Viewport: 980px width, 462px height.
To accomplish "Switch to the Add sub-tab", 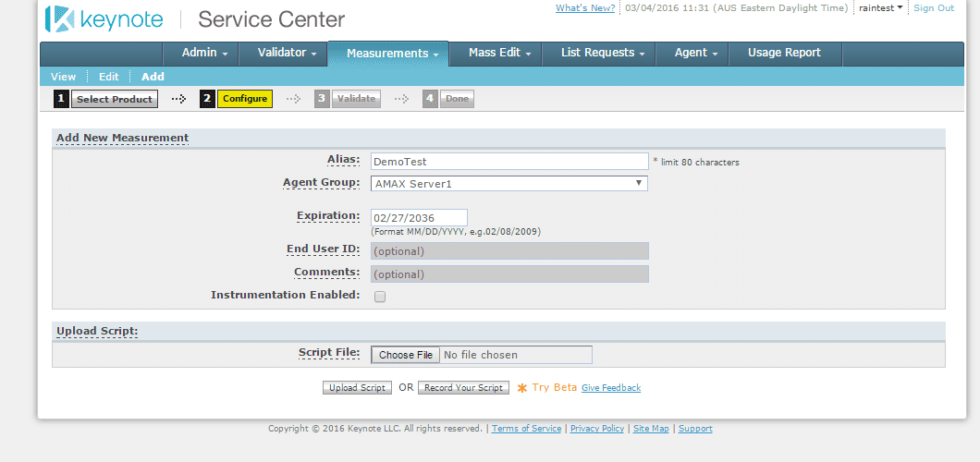I will coord(153,77).
